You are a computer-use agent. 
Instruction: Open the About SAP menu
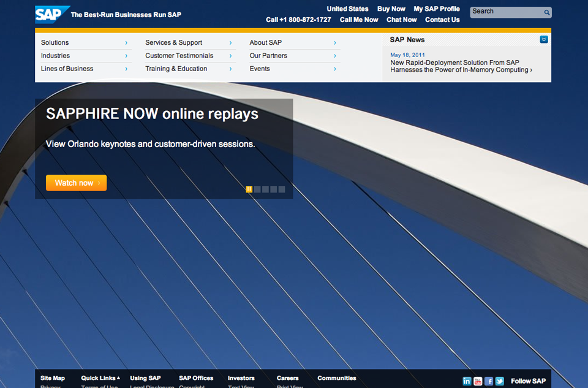(265, 42)
